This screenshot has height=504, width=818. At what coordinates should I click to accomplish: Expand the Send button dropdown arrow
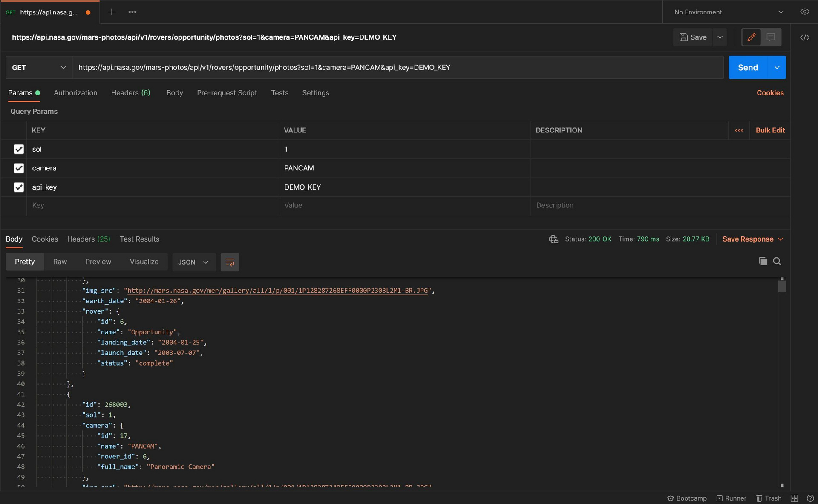[777, 67]
